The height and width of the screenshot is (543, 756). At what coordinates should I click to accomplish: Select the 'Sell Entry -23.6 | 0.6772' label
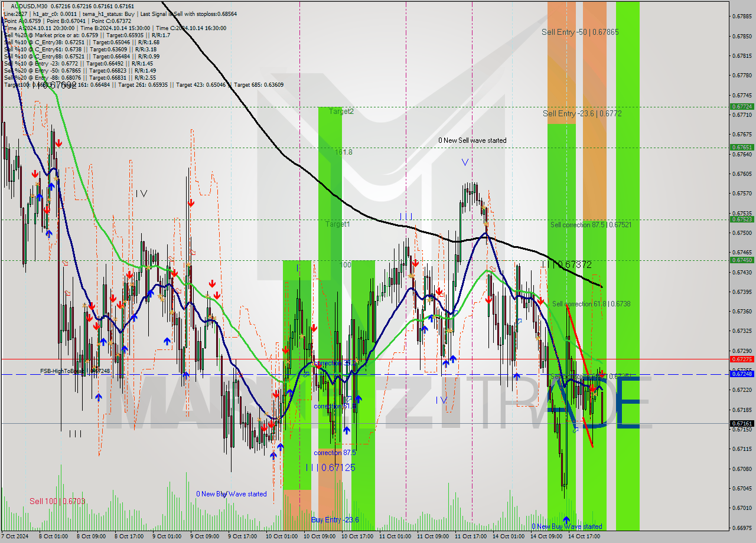(582, 113)
